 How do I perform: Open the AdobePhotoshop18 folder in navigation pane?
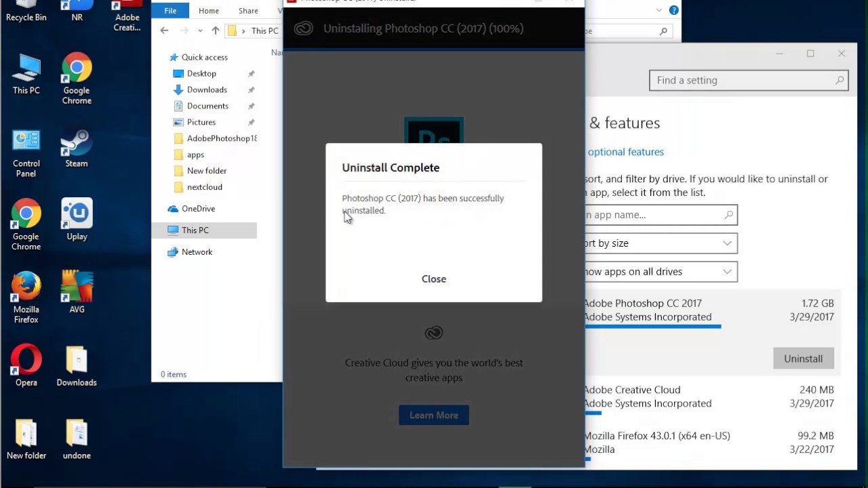[215, 138]
